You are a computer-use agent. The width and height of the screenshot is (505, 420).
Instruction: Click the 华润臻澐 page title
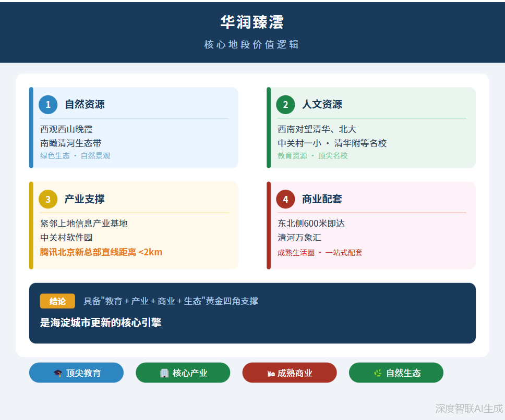coord(252,22)
